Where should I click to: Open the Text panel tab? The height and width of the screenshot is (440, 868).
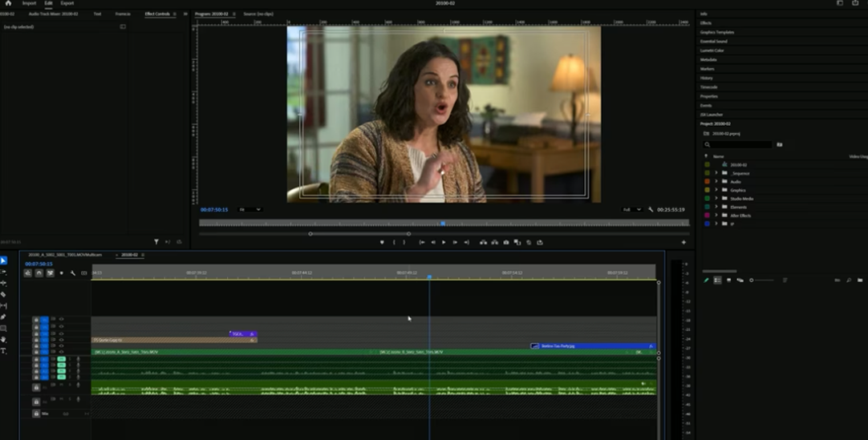coord(97,14)
